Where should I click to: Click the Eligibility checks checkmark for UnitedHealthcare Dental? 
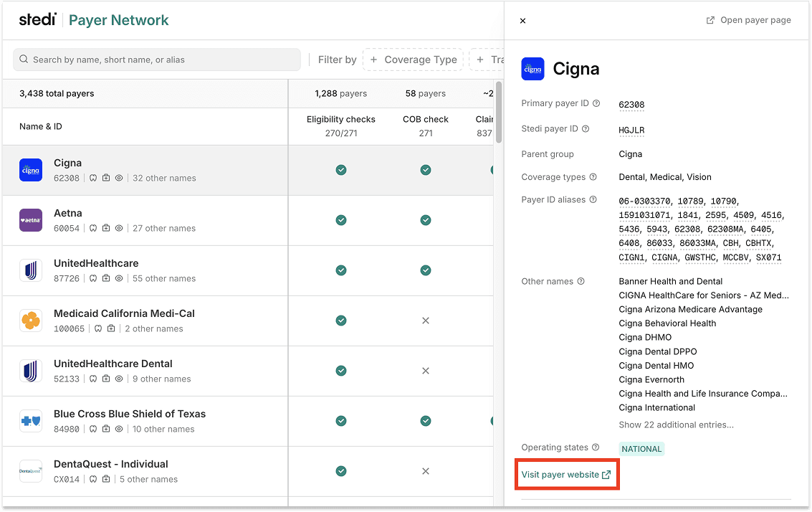tap(340, 371)
